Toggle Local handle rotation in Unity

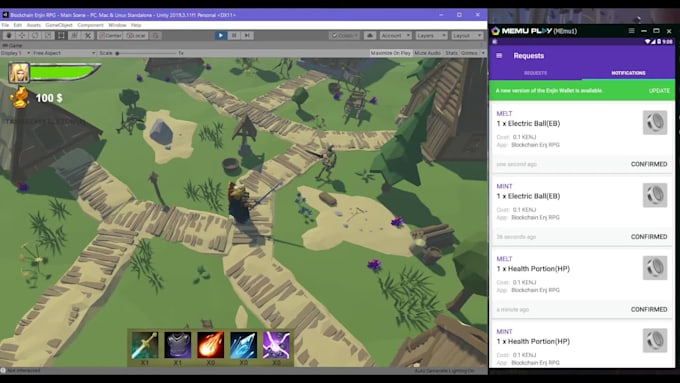click(136, 36)
